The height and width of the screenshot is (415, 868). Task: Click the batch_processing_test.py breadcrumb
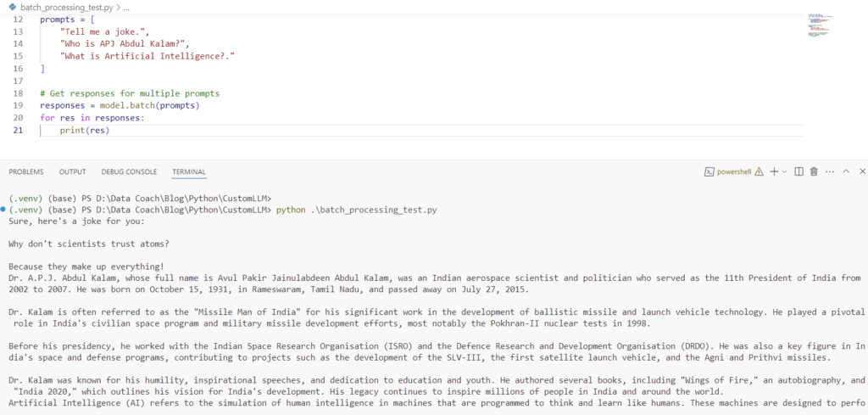click(x=66, y=8)
